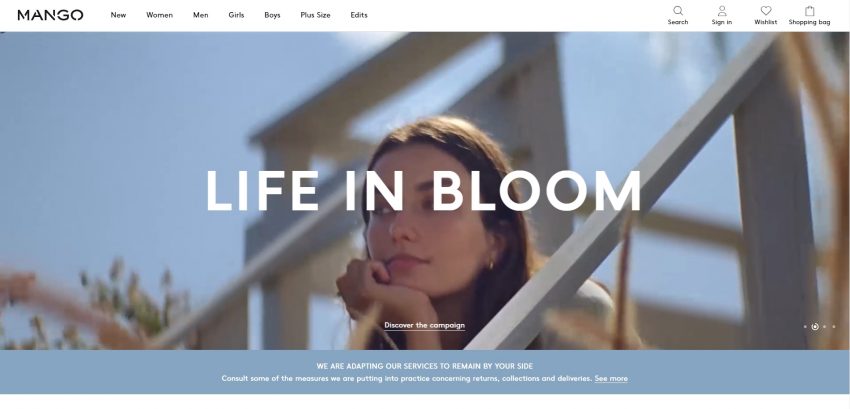Open the Men menu

[x=201, y=15]
